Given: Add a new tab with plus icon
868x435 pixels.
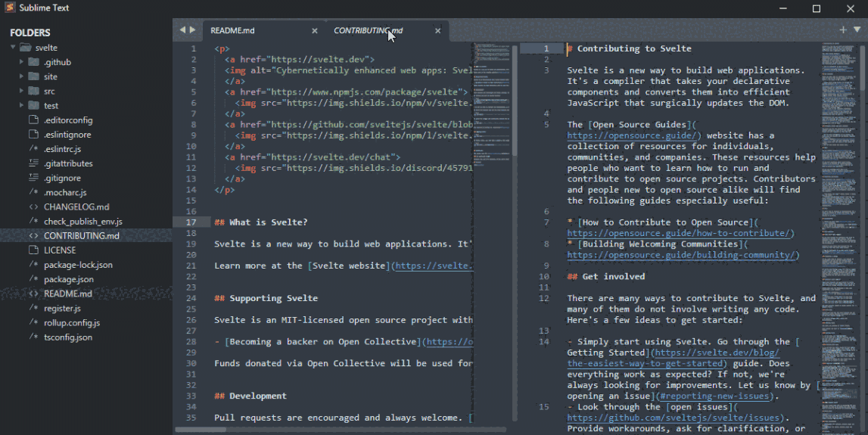Looking at the screenshot, I should click(843, 30).
